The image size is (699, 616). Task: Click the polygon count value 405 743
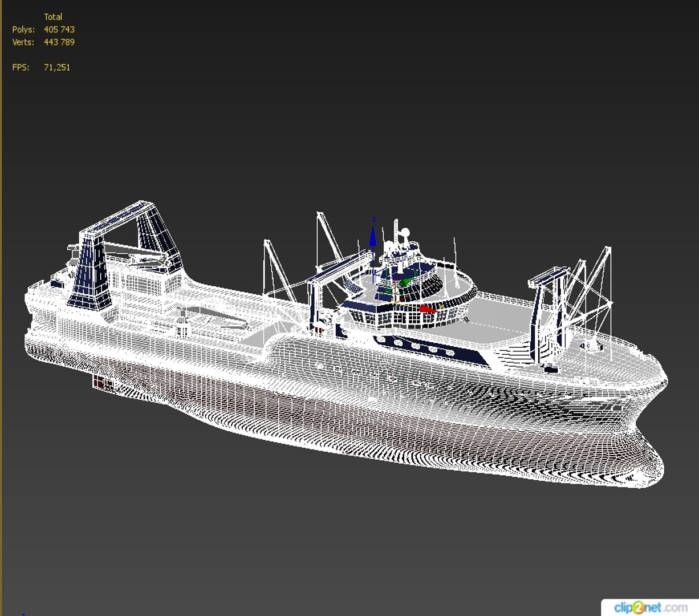[59, 30]
